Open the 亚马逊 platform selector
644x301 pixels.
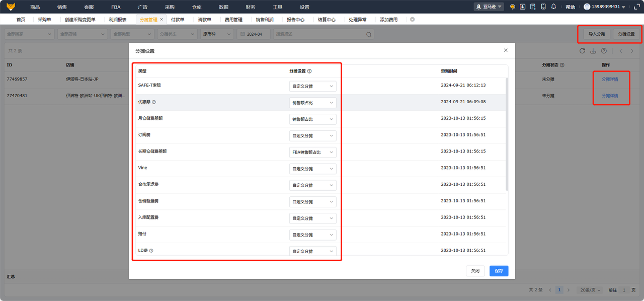click(489, 7)
